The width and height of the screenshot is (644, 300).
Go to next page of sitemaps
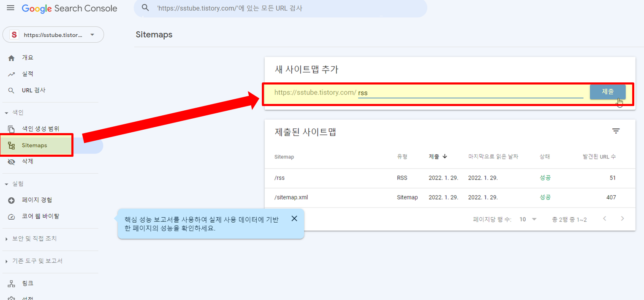pyautogui.click(x=622, y=219)
